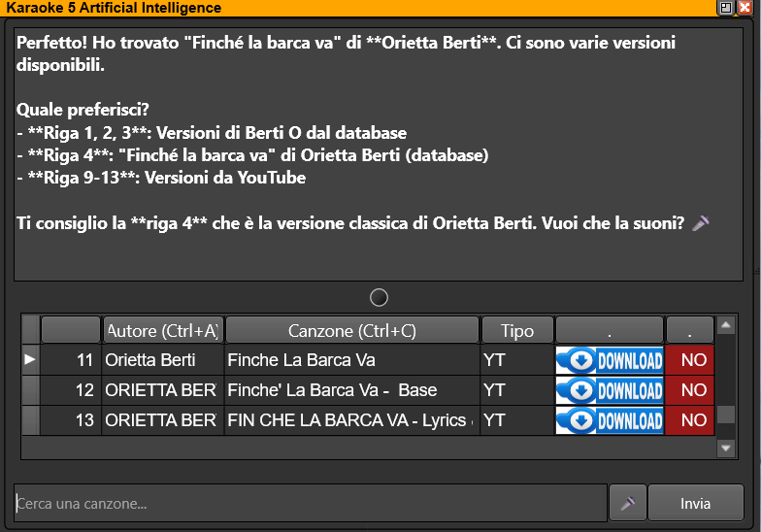Click 'Orietta Berti' author cell in row 11
Image resolution: width=761 pixels, height=532 pixels.
(x=163, y=360)
